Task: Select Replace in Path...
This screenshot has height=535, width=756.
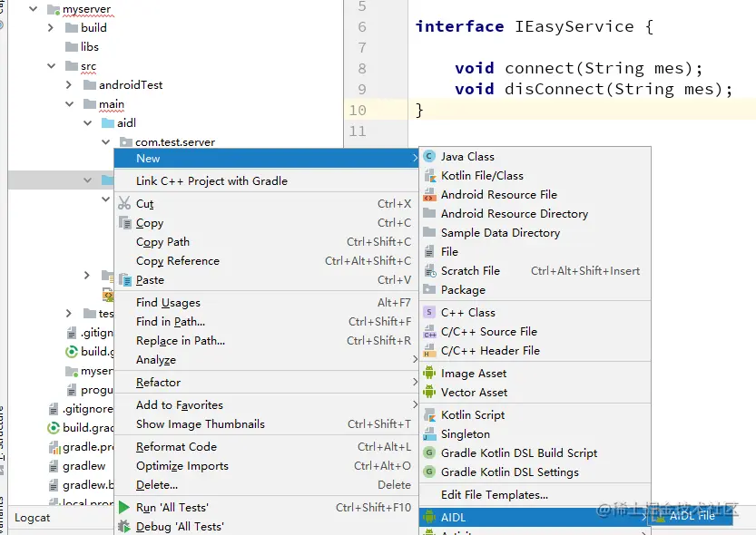Action: [266, 340]
